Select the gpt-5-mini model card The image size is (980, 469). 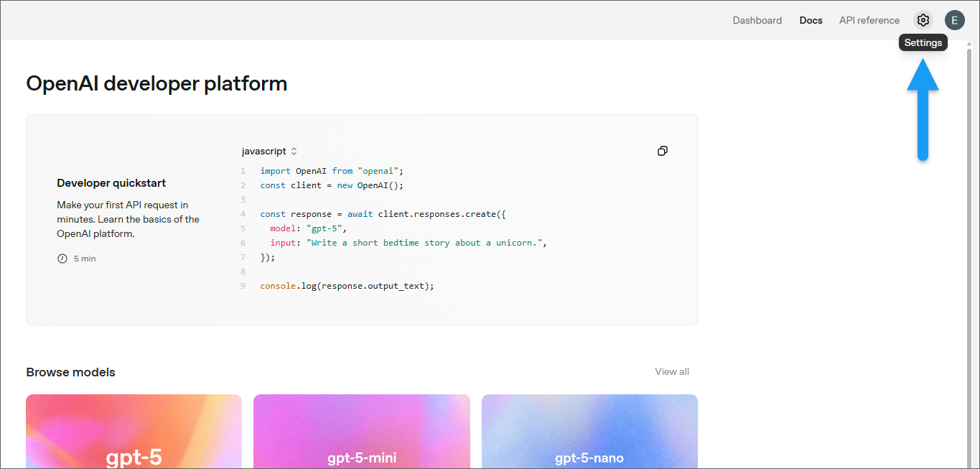pyautogui.click(x=362, y=432)
